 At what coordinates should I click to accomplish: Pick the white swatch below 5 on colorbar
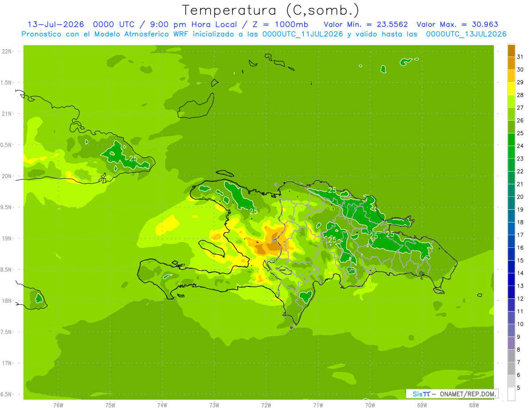point(511,394)
